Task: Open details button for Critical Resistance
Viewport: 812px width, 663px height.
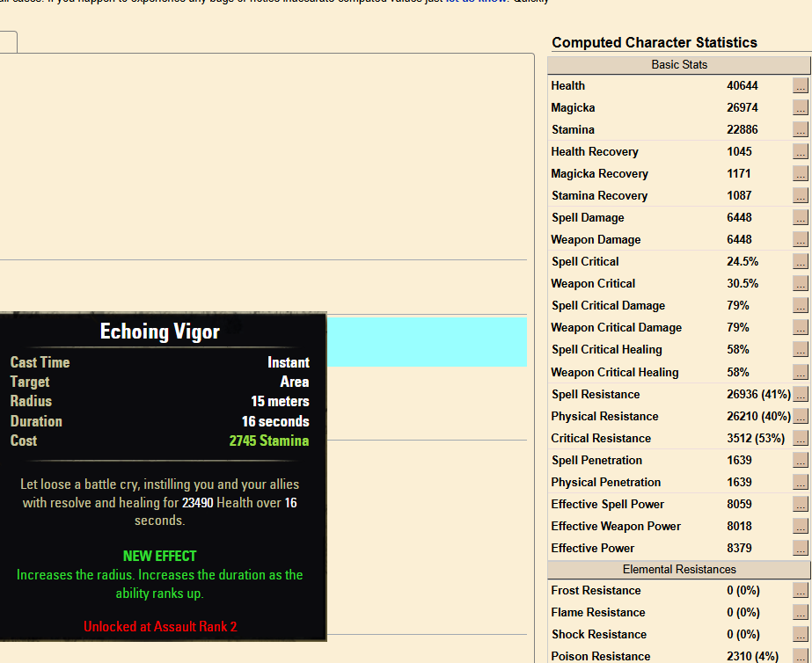Action: tap(800, 439)
